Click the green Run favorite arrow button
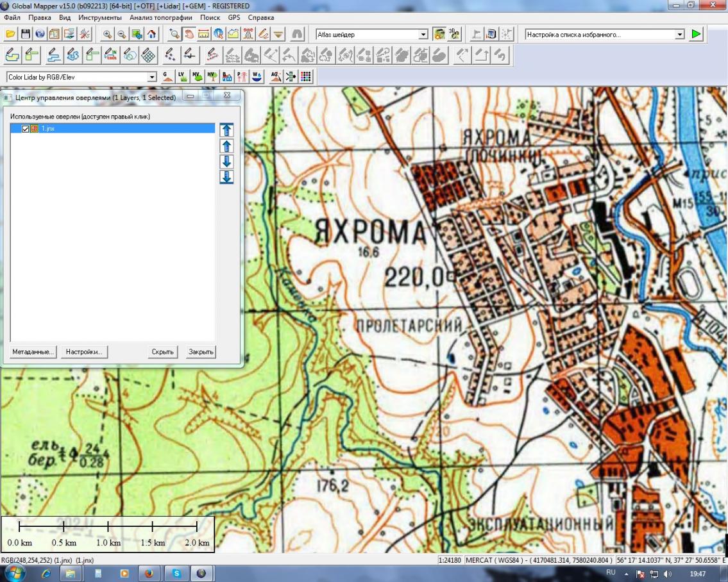The image size is (728, 582). tap(696, 34)
